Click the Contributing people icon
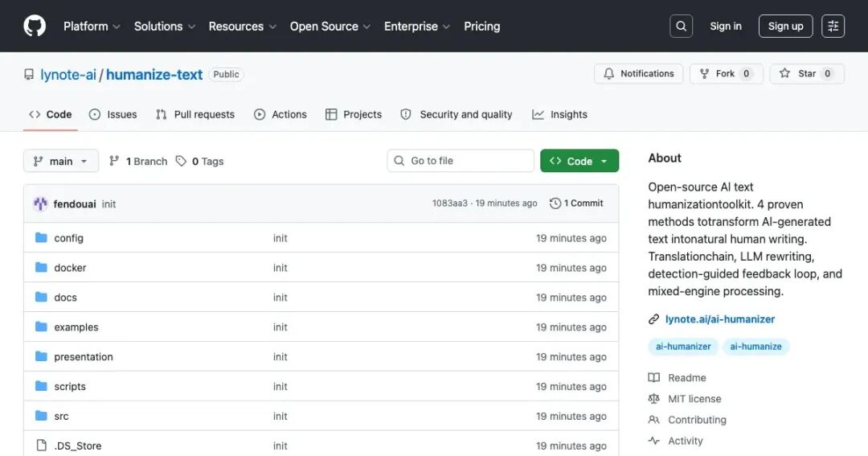 (653, 420)
